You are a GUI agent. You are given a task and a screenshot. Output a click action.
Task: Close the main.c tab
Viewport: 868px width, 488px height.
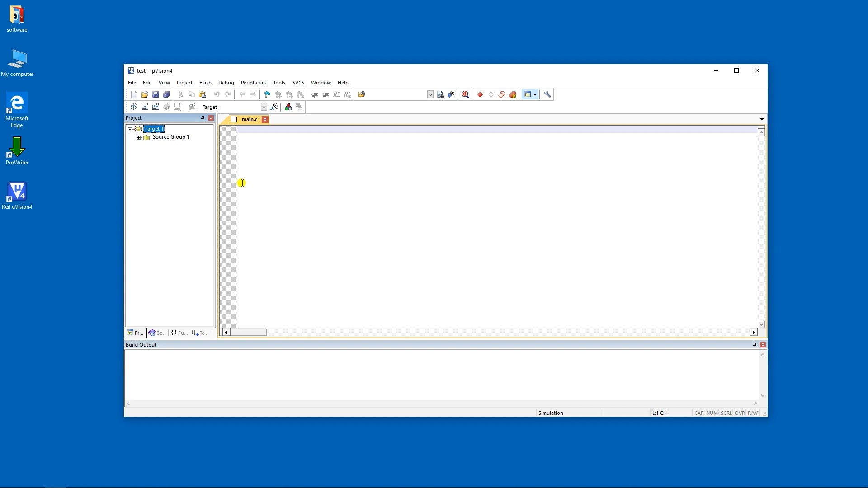pos(265,119)
